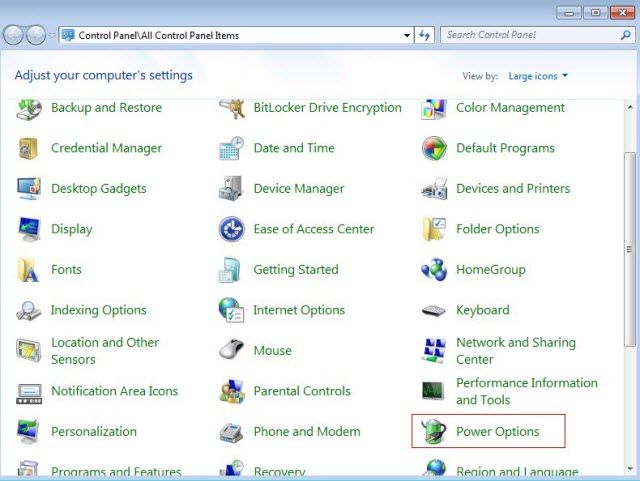Click the Device Manager icon

tap(231, 188)
